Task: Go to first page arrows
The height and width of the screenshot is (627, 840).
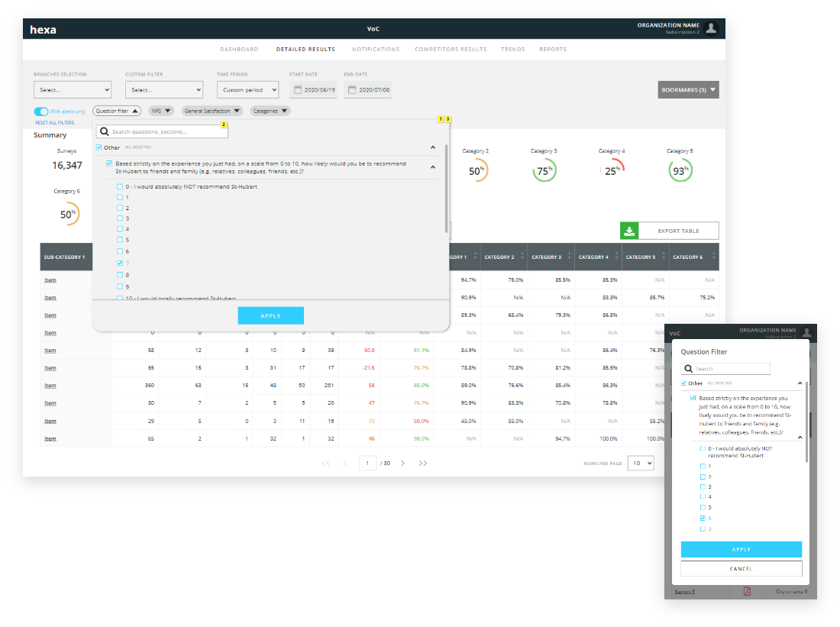Action: coord(326,463)
